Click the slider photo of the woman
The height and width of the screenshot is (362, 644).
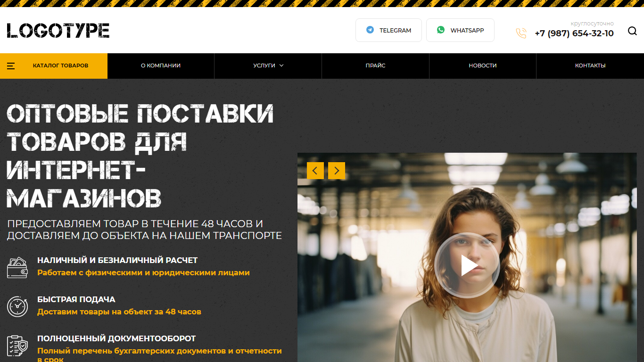467,257
